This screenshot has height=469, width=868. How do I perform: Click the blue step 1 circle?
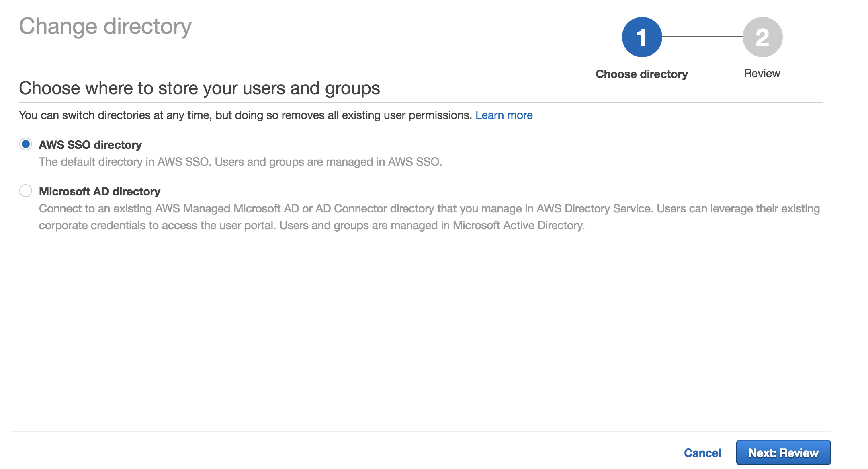pos(642,37)
